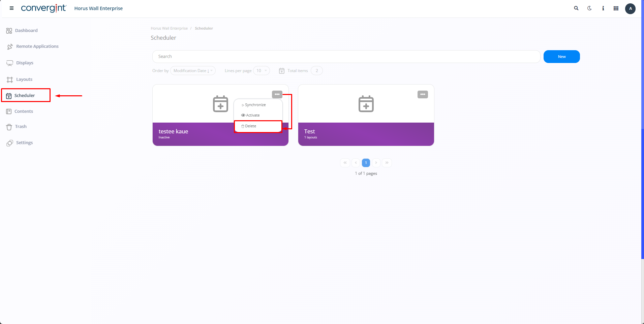Choose Synchronize in the card menu
644x324 pixels.
click(255, 105)
